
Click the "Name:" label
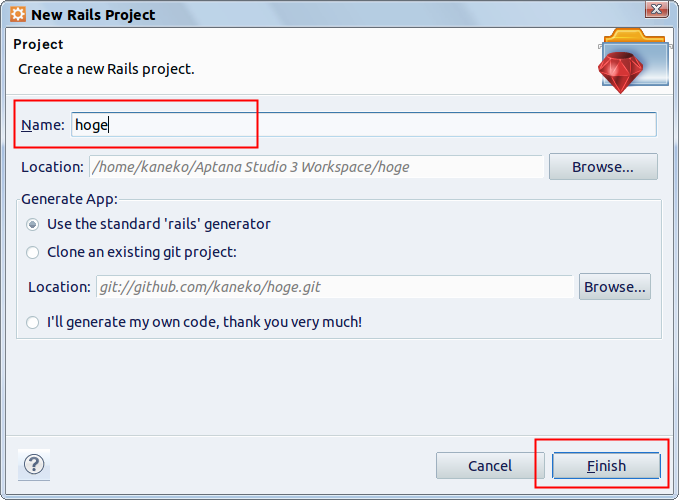click(42, 125)
